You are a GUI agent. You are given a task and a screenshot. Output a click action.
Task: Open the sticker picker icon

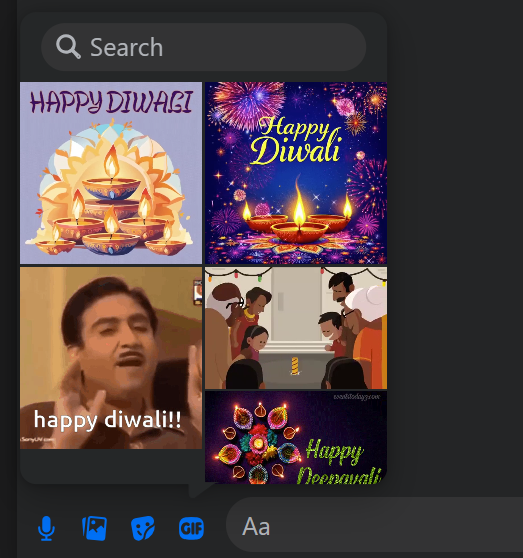143,528
